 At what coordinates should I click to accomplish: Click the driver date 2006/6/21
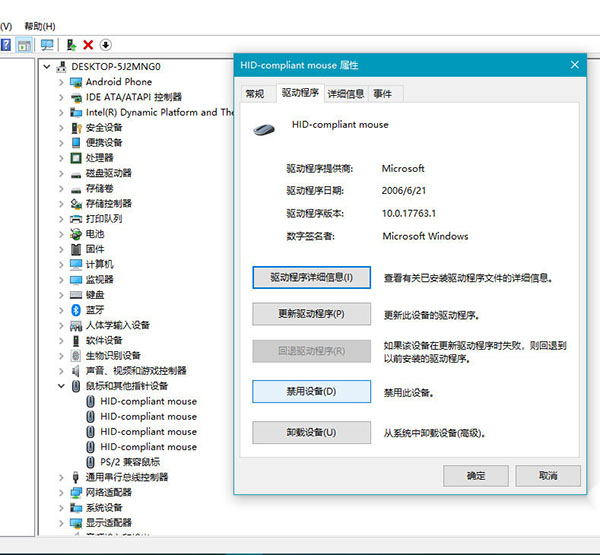click(404, 191)
